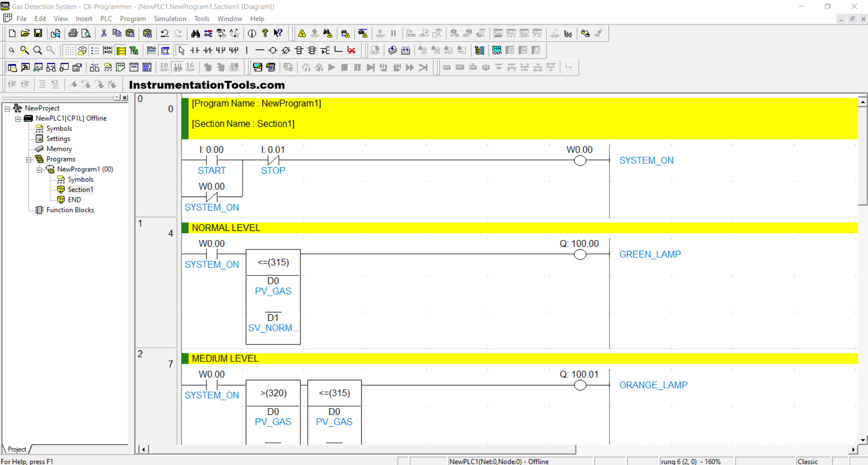Image resolution: width=868 pixels, height=465 pixels.
Task: Pick the horizontal line drawing tool
Action: [x=259, y=50]
